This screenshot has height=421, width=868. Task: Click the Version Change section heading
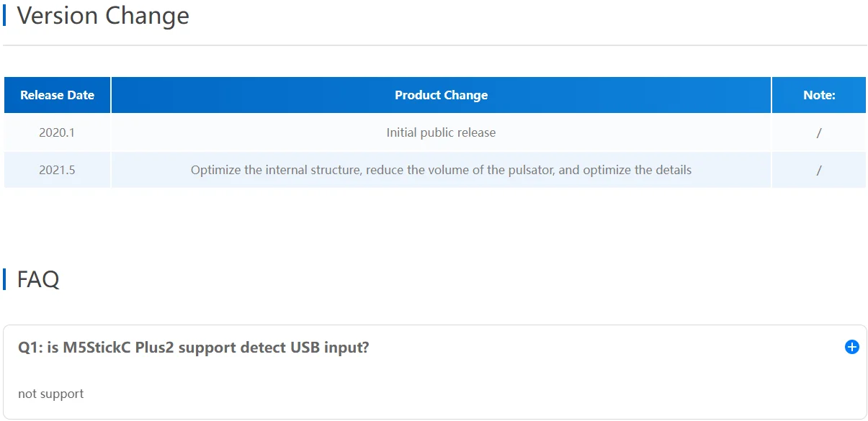[103, 15]
